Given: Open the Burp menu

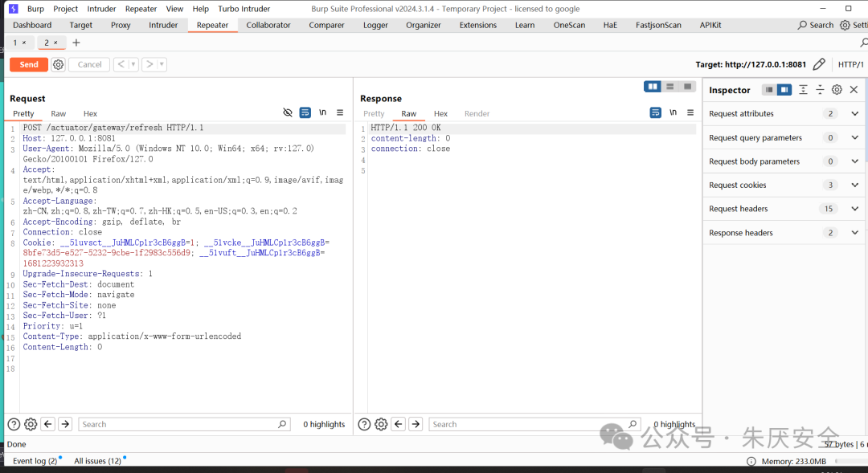Looking at the screenshot, I should click(35, 9).
